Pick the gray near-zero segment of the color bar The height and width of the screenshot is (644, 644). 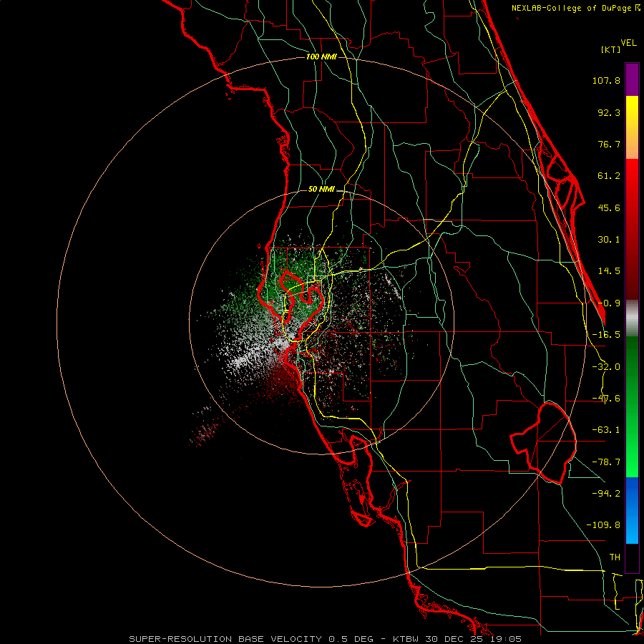(x=632, y=318)
